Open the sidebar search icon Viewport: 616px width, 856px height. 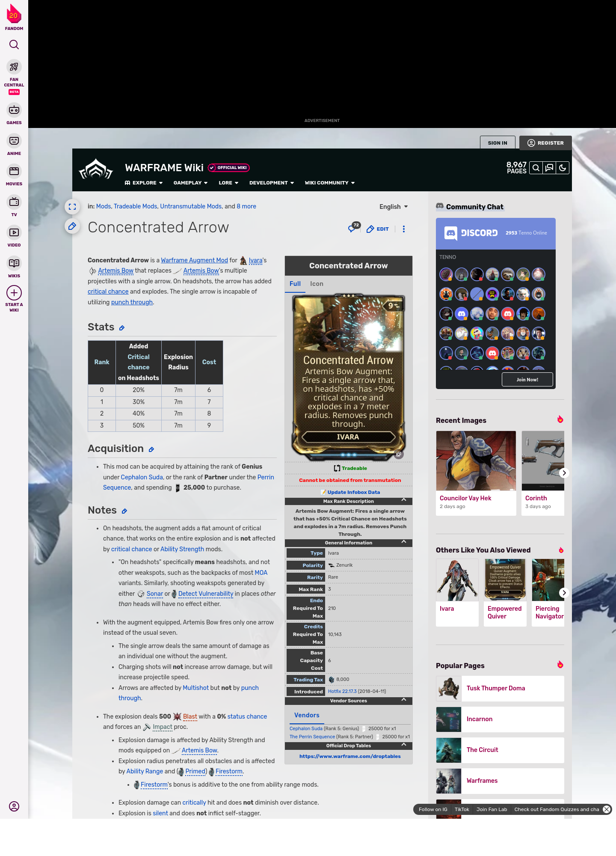pyautogui.click(x=14, y=45)
